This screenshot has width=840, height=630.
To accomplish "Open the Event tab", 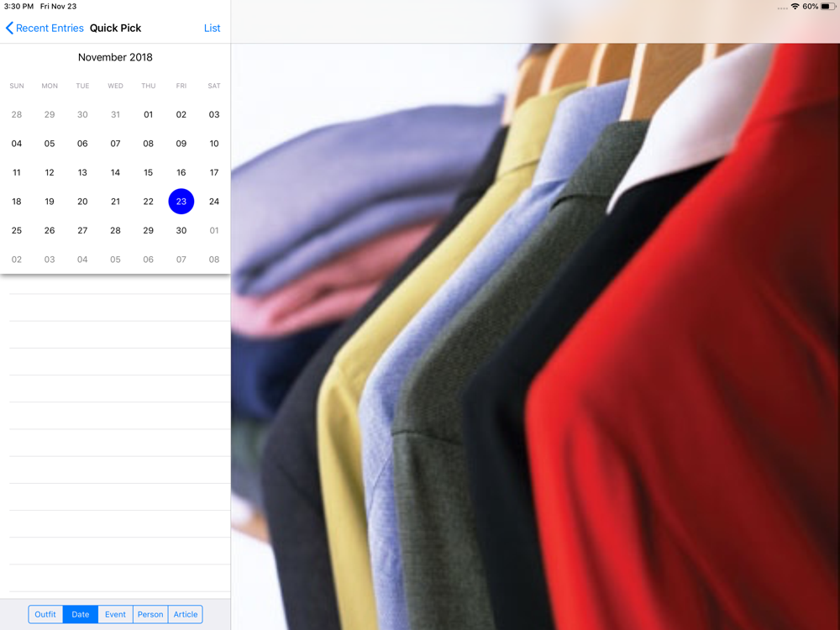I will (115, 615).
